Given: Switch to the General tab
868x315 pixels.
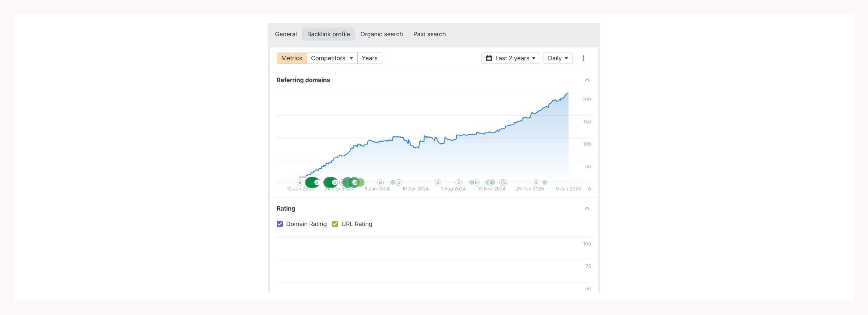Looking at the screenshot, I should (x=286, y=34).
